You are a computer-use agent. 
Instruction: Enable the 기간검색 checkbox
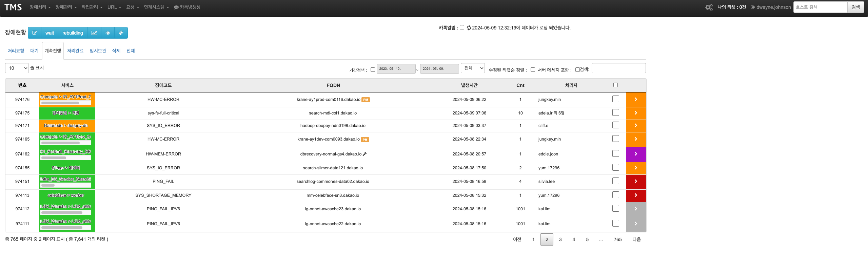(x=373, y=70)
